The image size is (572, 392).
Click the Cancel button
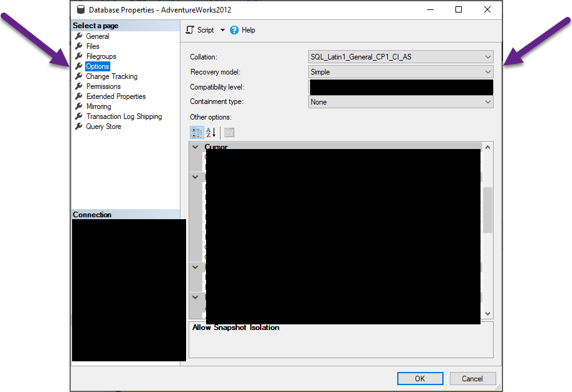(x=472, y=378)
